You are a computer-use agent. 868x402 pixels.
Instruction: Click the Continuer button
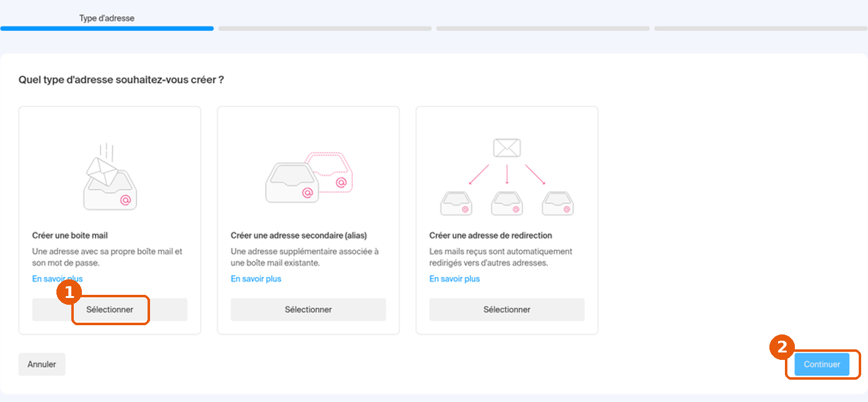822,364
